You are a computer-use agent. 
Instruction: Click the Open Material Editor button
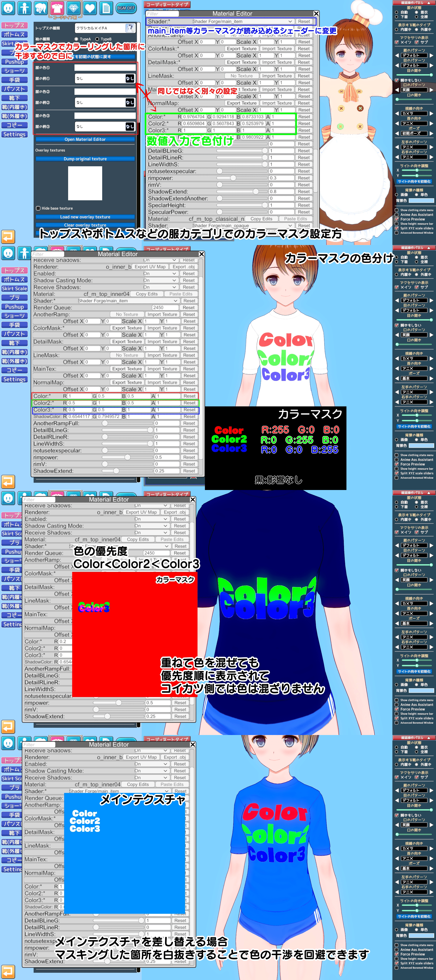pyautogui.click(x=86, y=139)
